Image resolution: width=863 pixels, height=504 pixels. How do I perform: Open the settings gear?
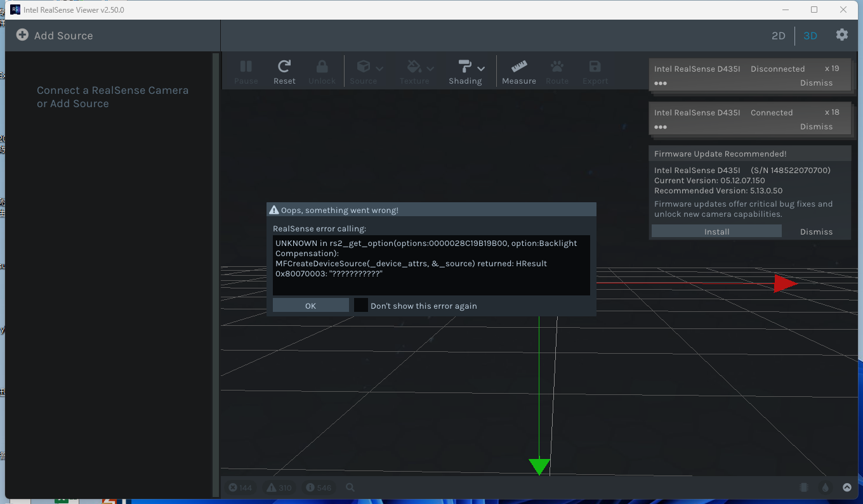[x=842, y=36]
